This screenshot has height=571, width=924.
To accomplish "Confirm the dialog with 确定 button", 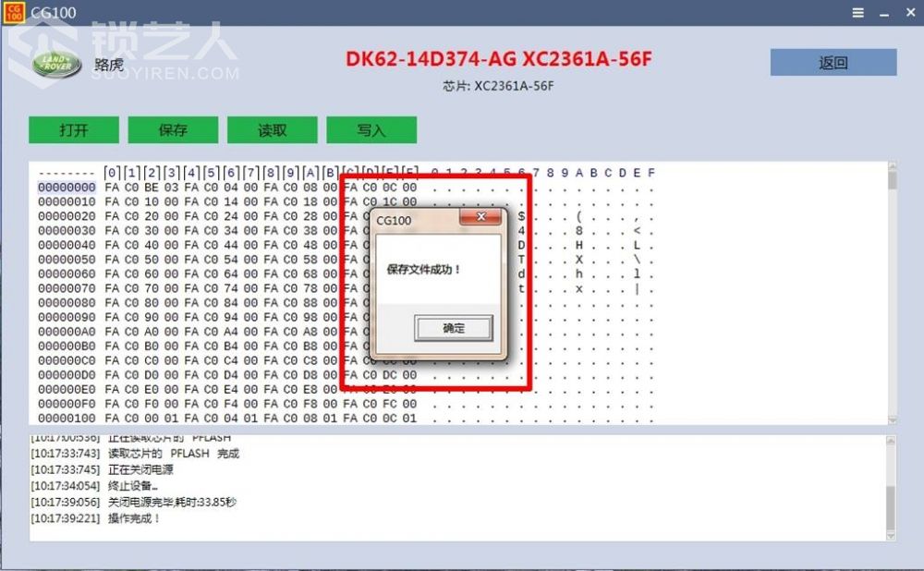I will click(453, 328).
